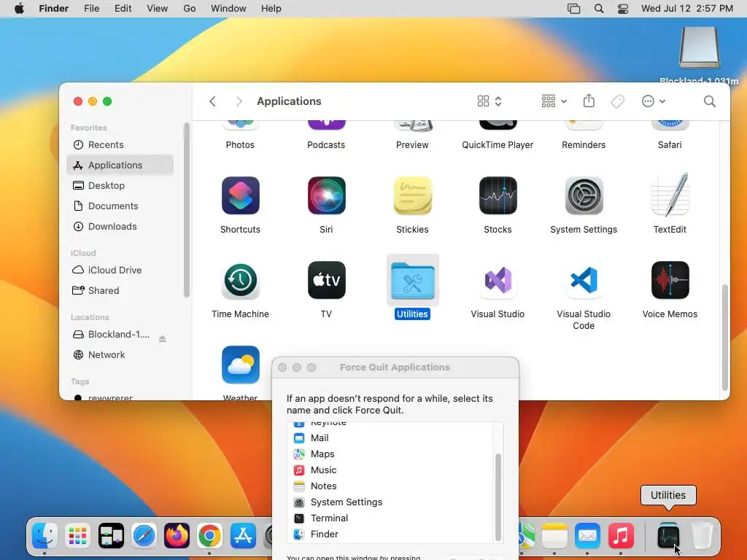This screenshot has width=747, height=560.
Task: Open Firefox from the Dock
Action: pos(177,536)
